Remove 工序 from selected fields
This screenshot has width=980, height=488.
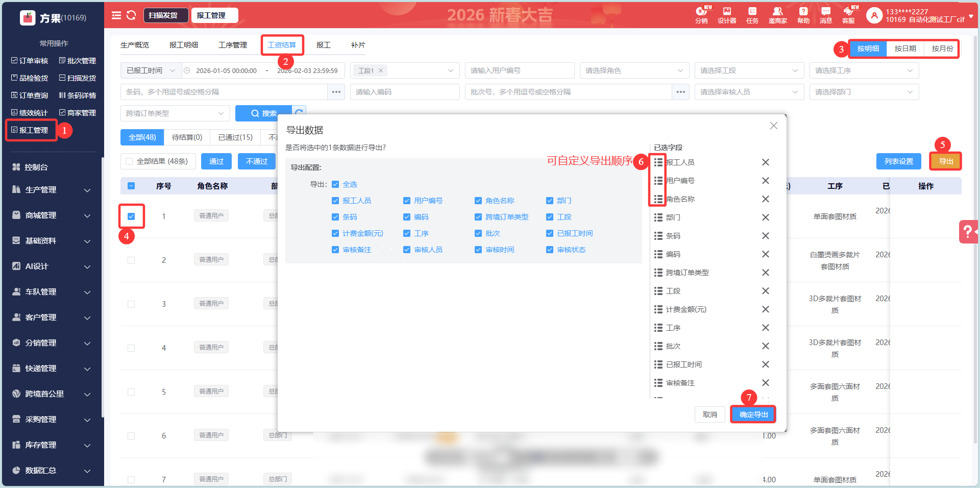point(766,328)
